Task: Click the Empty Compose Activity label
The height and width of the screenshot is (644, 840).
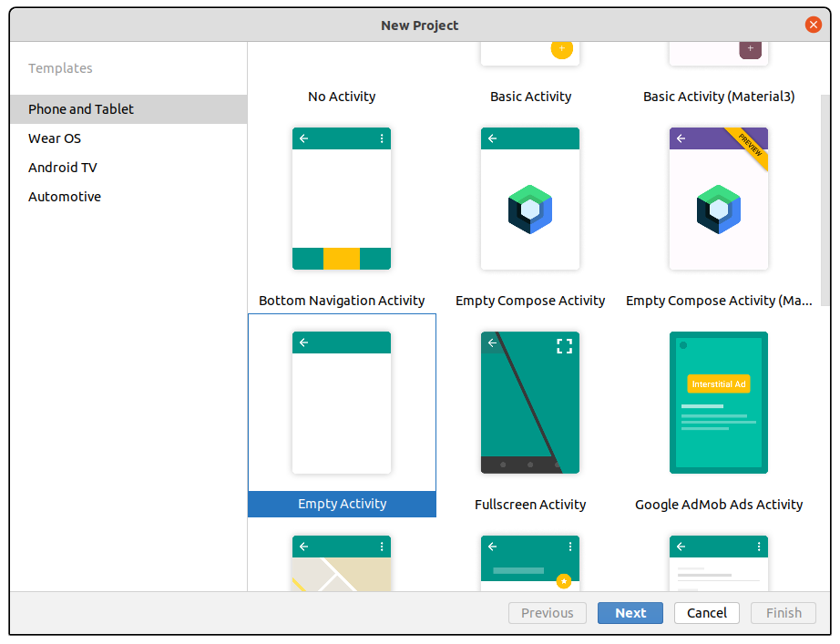Action: tap(530, 301)
